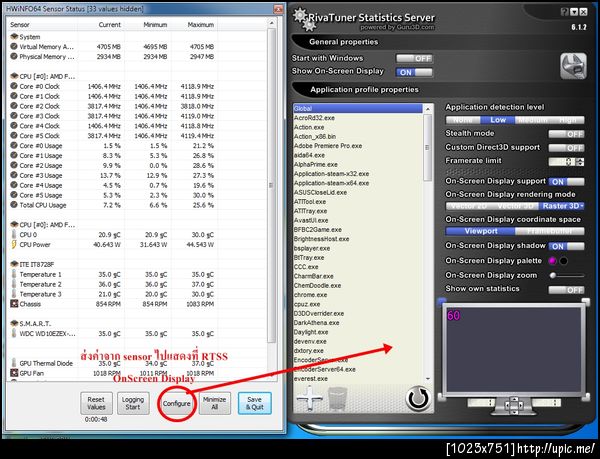Viewport: 600px width, 459px height.
Task: Reset profile using the circular arrow icon
Action: 418,399
